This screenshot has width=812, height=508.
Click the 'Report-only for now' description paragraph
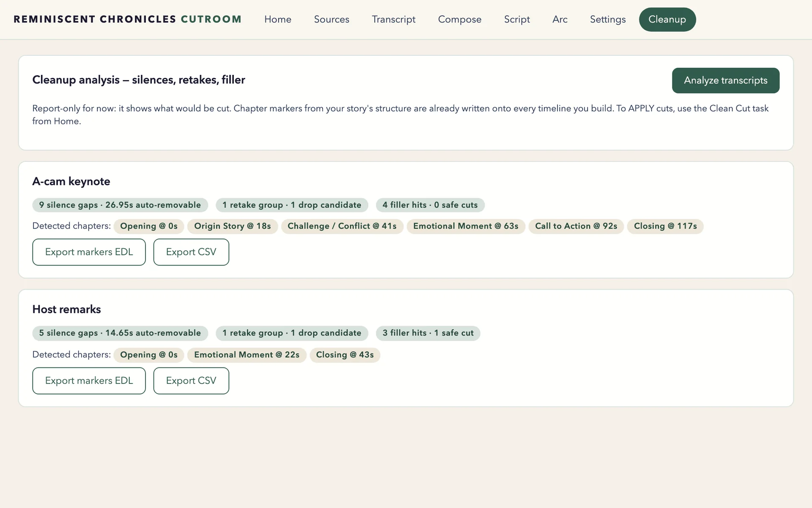(401, 115)
